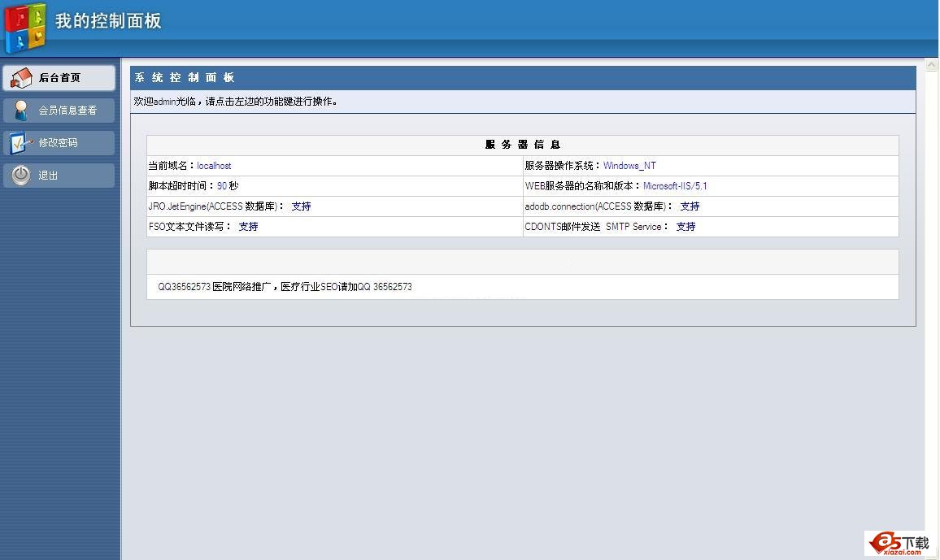Select the 修改密码 menu item
Image resolution: width=940 pixels, height=560 pixels.
tap(59, 142)
